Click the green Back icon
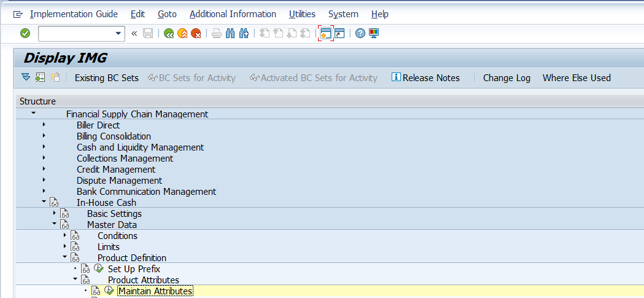Image resolution: width=644 pixels, height=298 pixels. coord(169,34)
